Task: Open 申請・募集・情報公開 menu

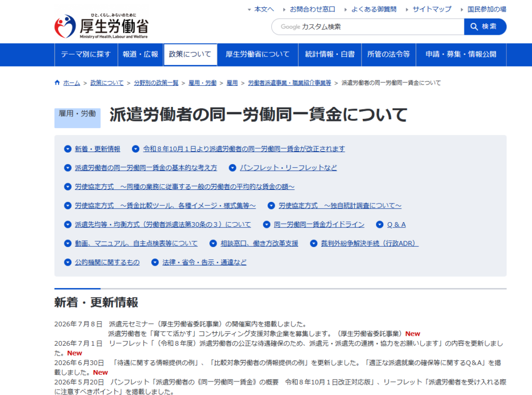Action: [461, 55]
